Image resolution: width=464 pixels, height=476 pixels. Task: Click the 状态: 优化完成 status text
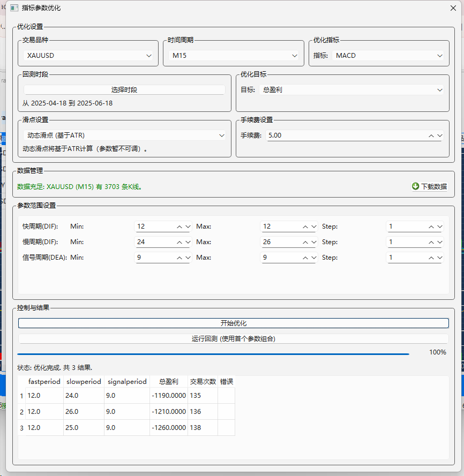click(55, 368)
